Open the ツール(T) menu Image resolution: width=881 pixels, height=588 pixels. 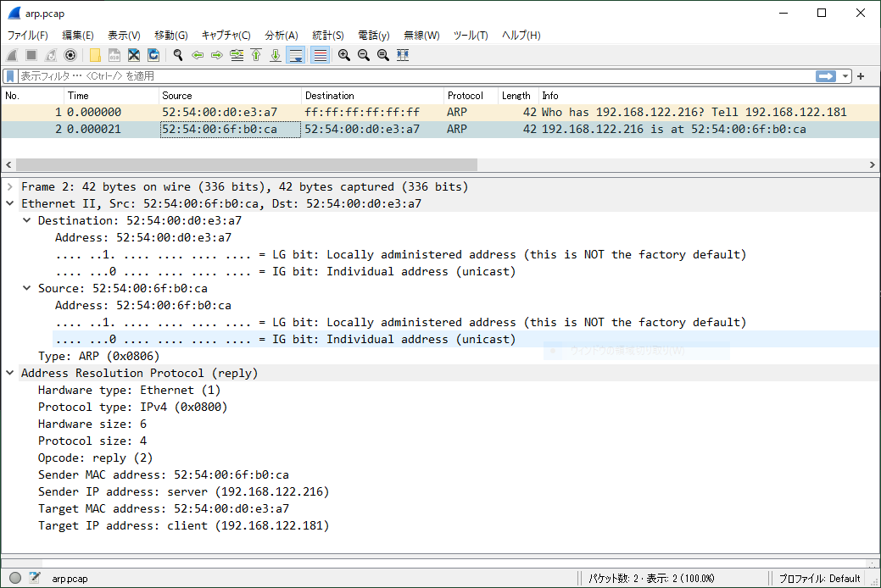click(x=471, y=36)
